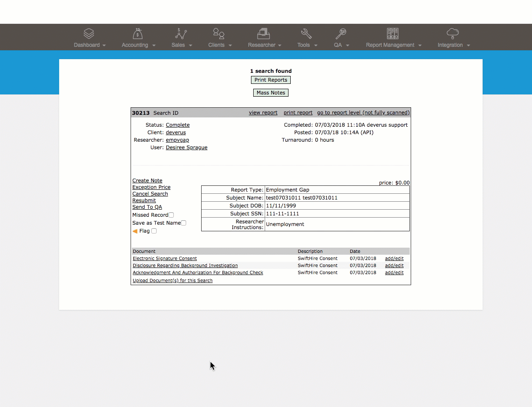Click the Tools wrench icon
Viewport: 532px width, 407px height.
(x=306, y=34)
